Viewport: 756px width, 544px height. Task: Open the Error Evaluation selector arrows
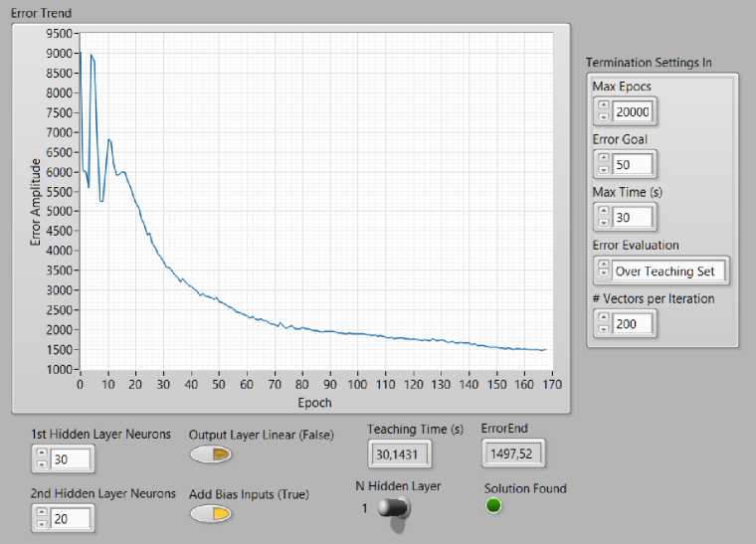pyautogui.click(x=602, y=270)
